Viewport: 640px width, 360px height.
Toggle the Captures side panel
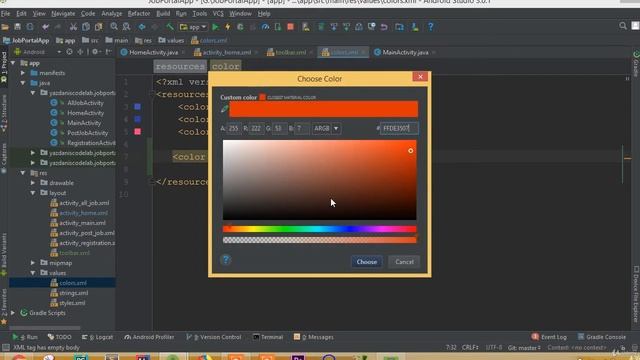pos(4,158)
